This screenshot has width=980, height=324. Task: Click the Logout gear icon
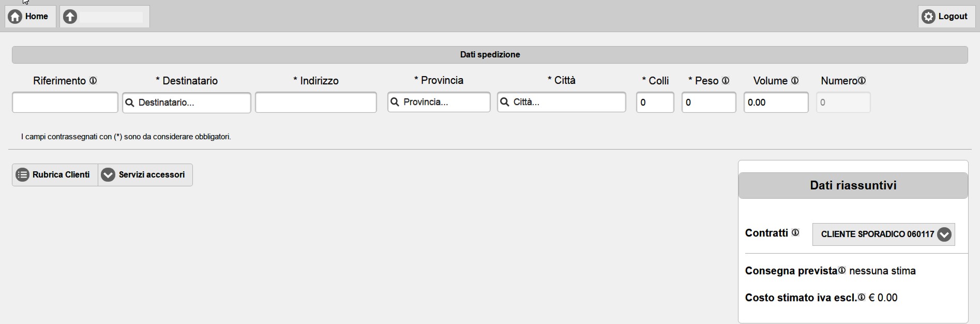[929, 17]
